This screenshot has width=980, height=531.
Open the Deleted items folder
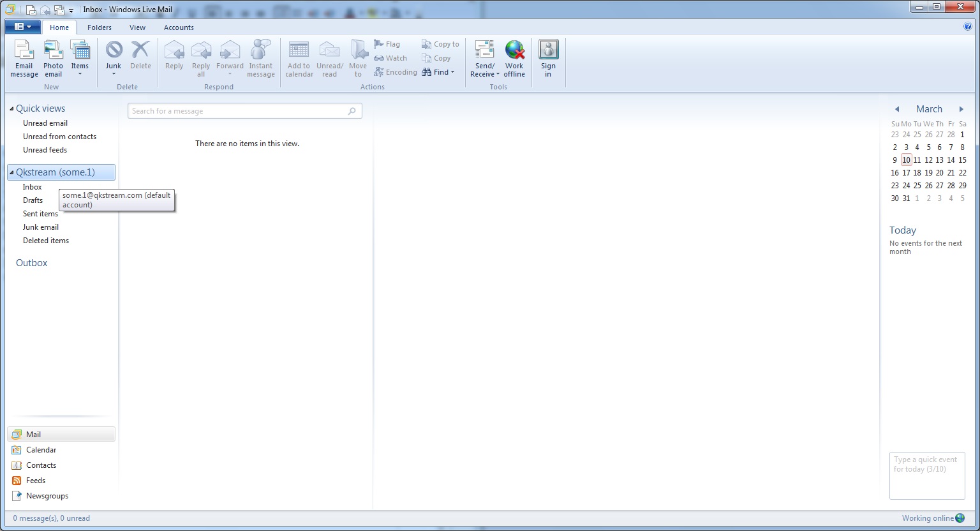(46, 241)
